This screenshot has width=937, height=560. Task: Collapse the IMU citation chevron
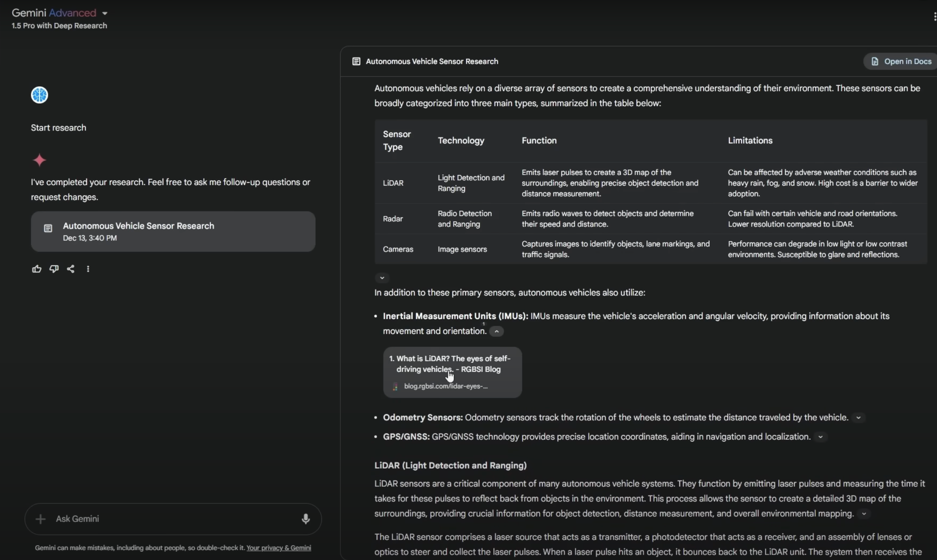tap(496, 331)
